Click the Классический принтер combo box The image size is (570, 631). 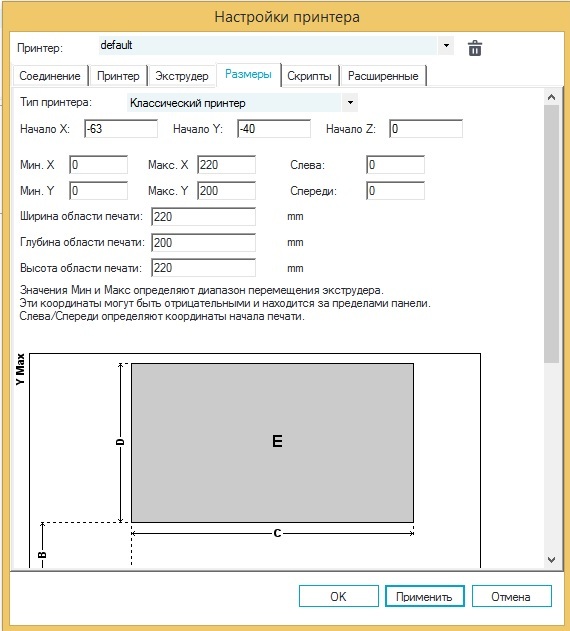(242, 103)
